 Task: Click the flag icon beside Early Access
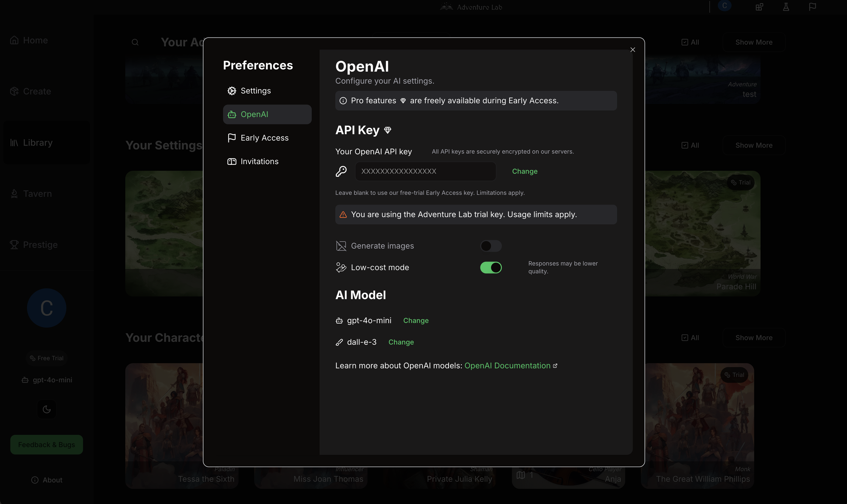[x=232, y=138]
